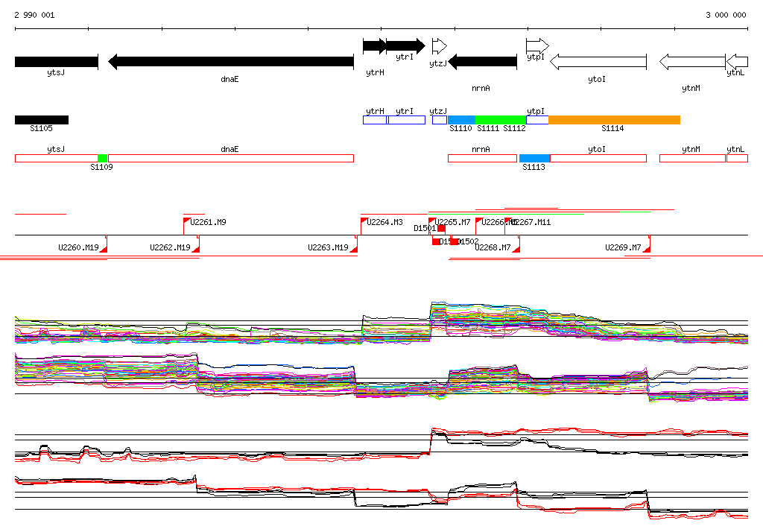Select the black nrnA gene arrow
The width and height of the screenshot is (763, 532).
482,62
